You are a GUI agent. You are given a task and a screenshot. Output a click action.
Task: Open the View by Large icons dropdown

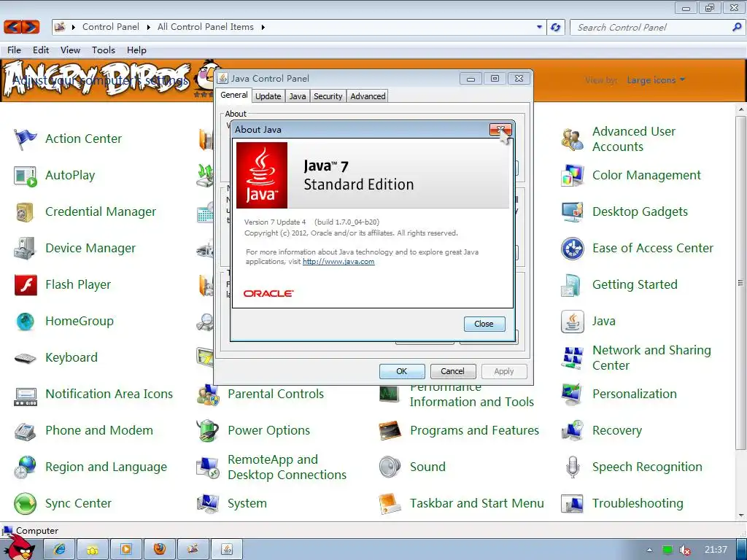[x=657, y=80]
